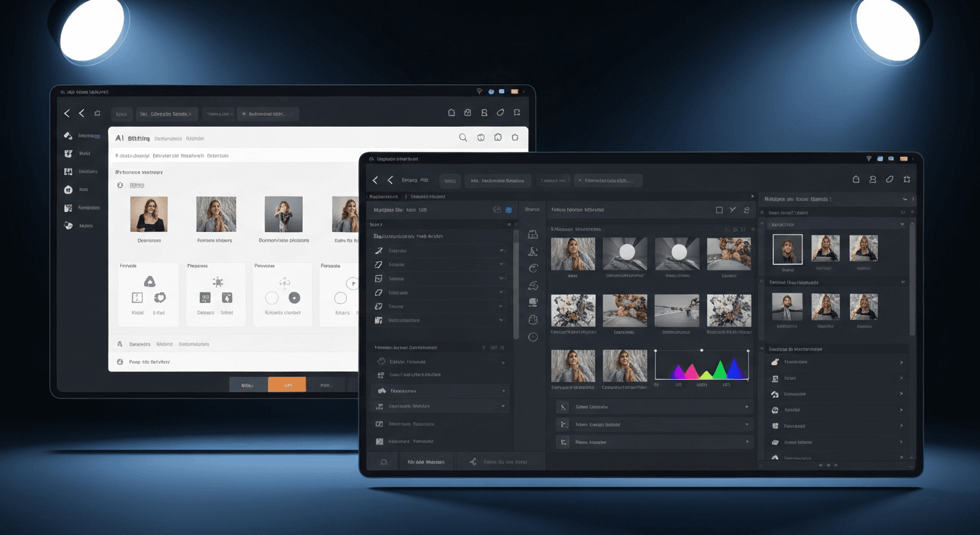Select the pen tool in the vertical toolbar

click(532, 251)
